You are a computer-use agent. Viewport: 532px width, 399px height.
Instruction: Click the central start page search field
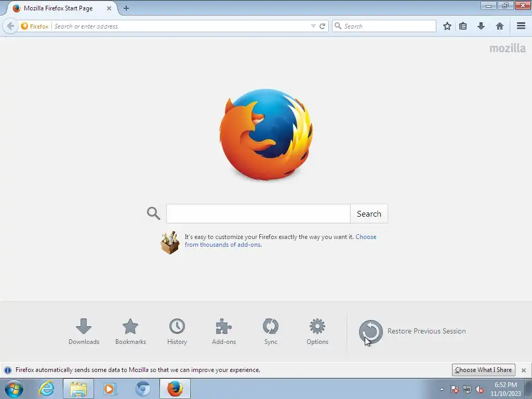pyautogui.click(x=258, y=214)
